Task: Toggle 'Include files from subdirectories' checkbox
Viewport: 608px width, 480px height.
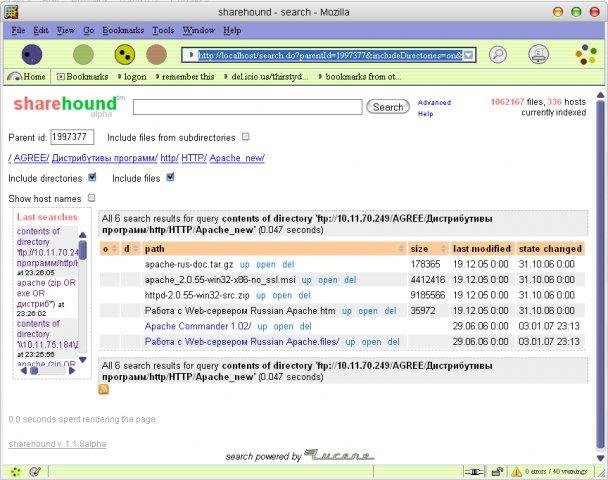Action: [245, 136]
